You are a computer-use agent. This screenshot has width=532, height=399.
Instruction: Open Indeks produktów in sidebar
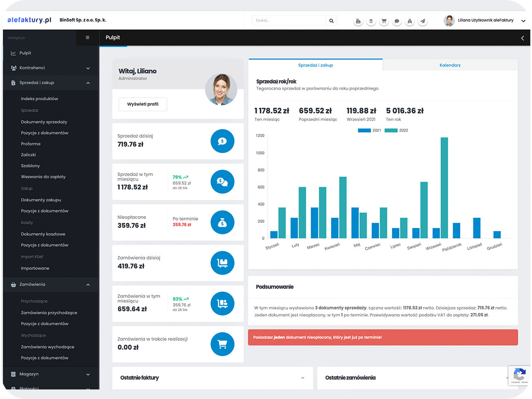click(x=39, y=99)
